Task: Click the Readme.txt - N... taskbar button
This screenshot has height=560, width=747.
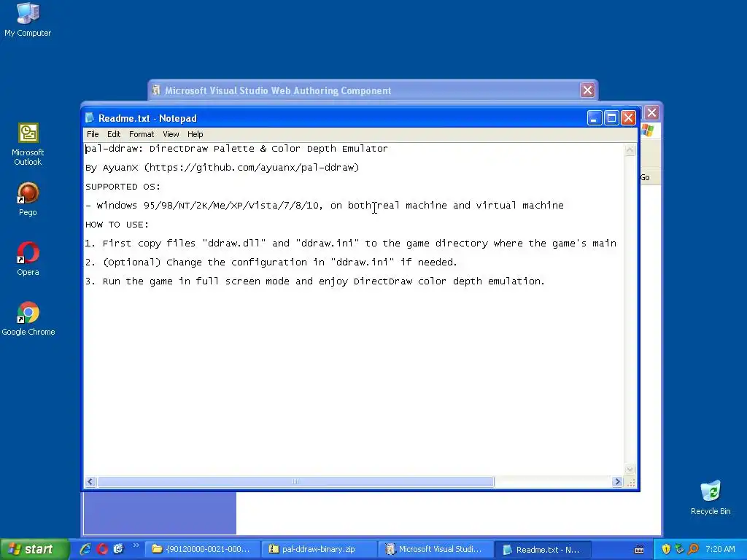Action: click(x=543, y=549)
